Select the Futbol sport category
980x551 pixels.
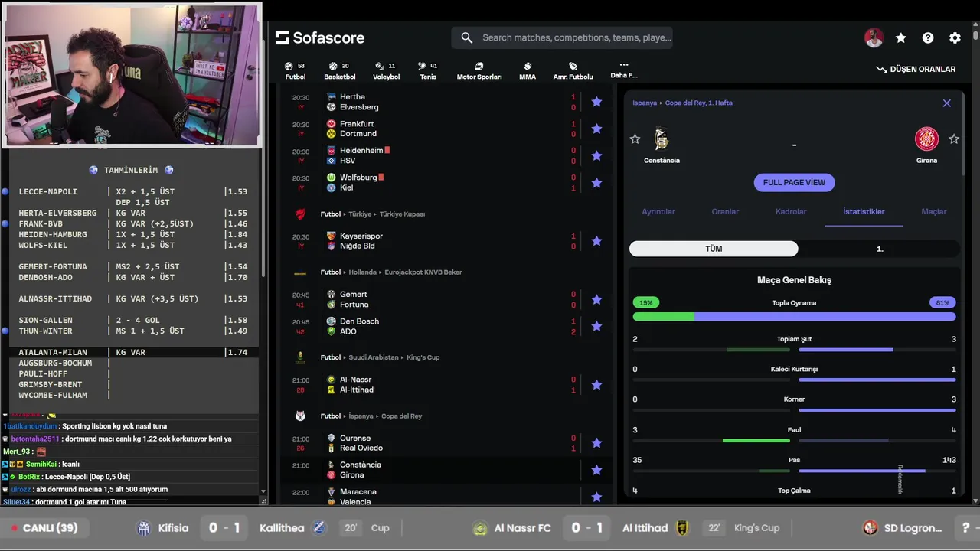[x=295, y=71]
